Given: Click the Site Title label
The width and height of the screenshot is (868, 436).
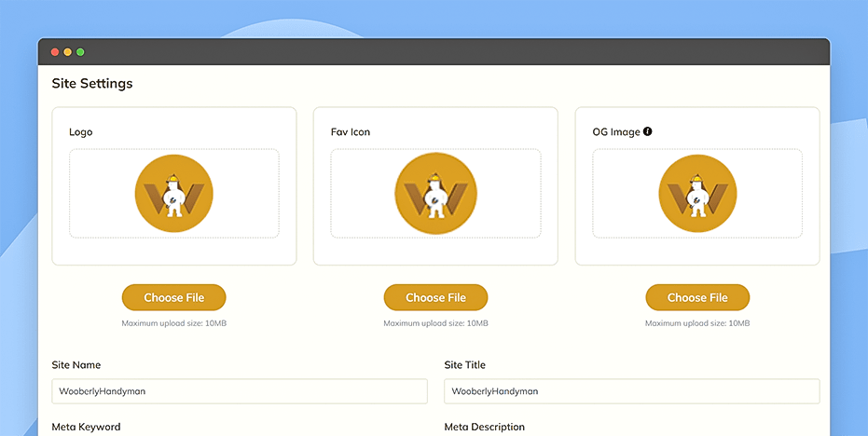Looking at the screenshot, I should (464, 365).
